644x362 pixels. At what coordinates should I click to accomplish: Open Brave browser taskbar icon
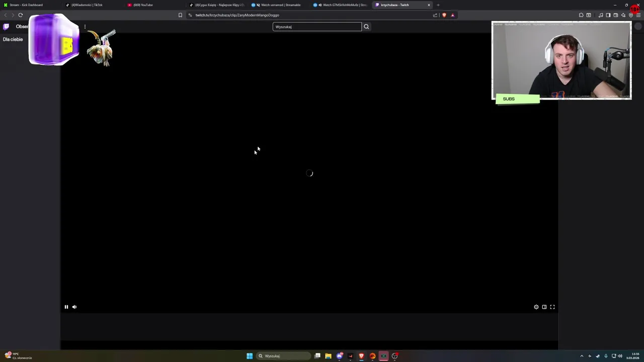click(361, 356)
